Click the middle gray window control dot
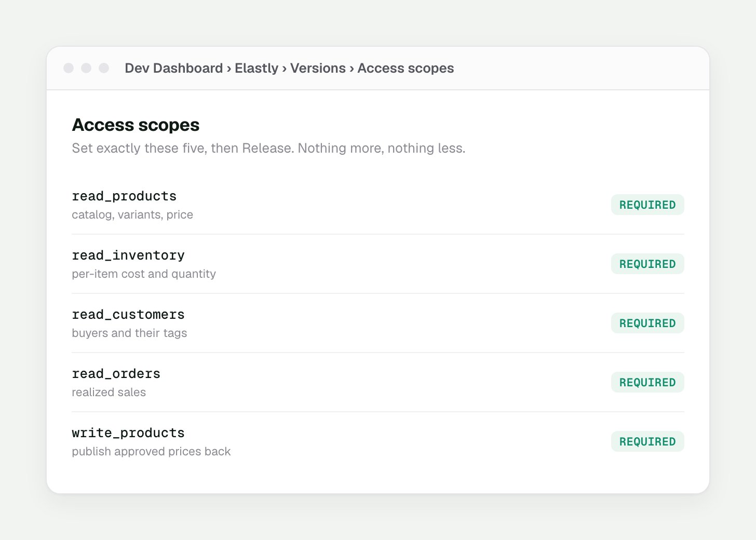 tap(86, 68)
